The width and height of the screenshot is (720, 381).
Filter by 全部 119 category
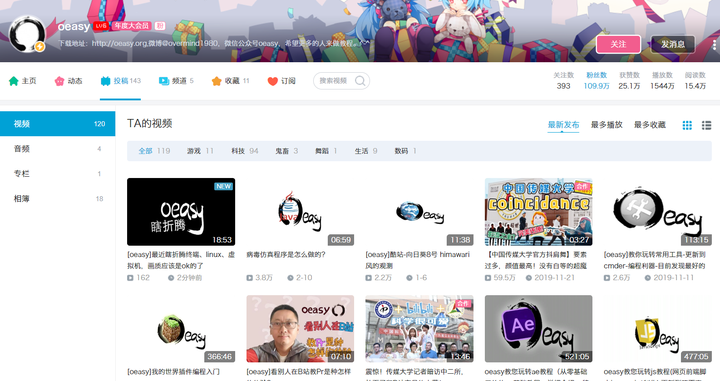(x=154, y=151)
